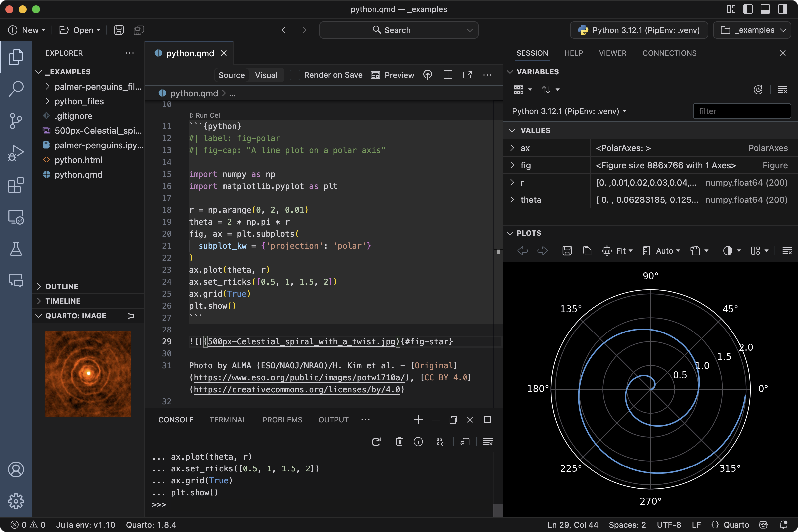798x532 pixels.
Task: Open the Run and Debug sidebar view
Action: click(16, 153)
